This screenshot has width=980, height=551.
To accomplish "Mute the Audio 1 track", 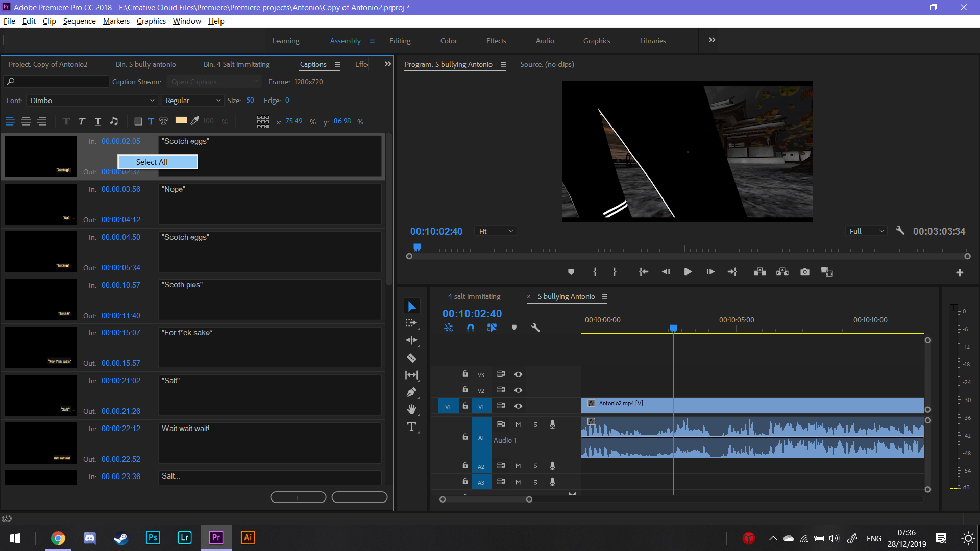I will [x=518, y=424].
